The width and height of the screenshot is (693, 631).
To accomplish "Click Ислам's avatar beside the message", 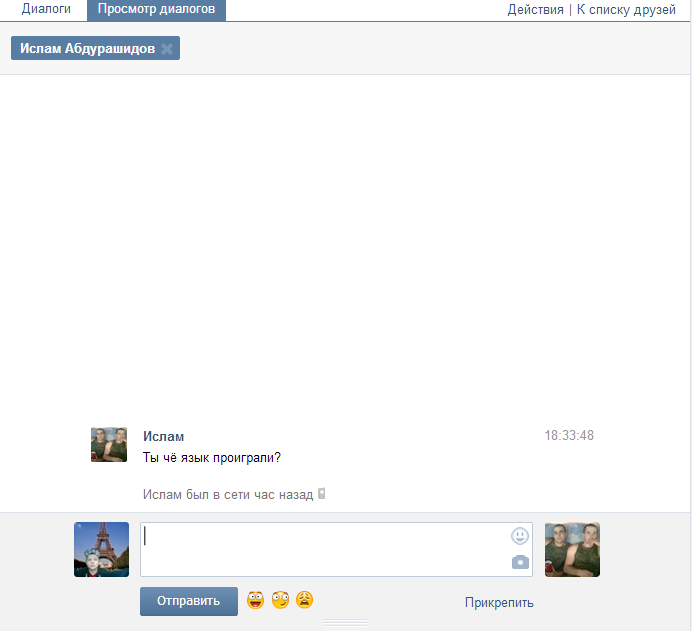I will [x=109, y=444].
